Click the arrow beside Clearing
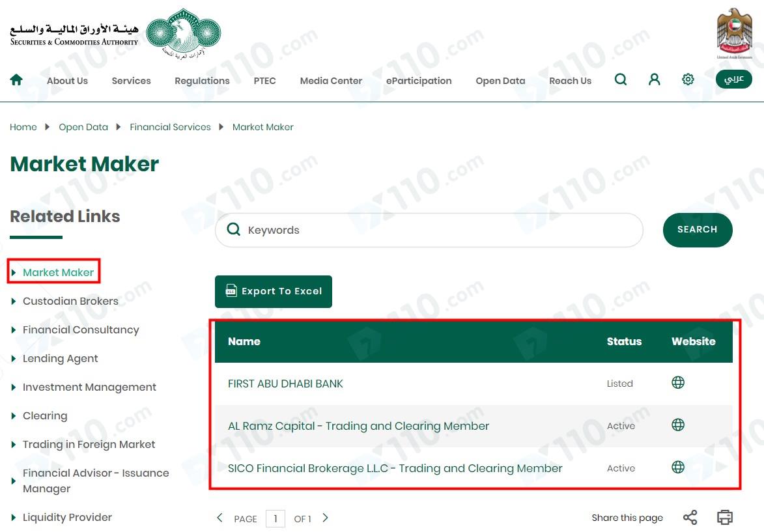The image size is (764, 532). tap(14, 416)
